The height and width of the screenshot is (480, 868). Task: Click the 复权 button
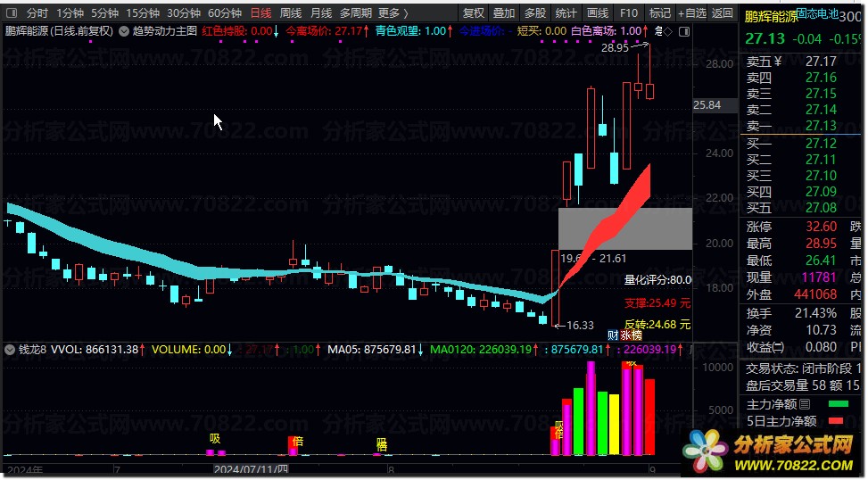(x=474, y=12)
